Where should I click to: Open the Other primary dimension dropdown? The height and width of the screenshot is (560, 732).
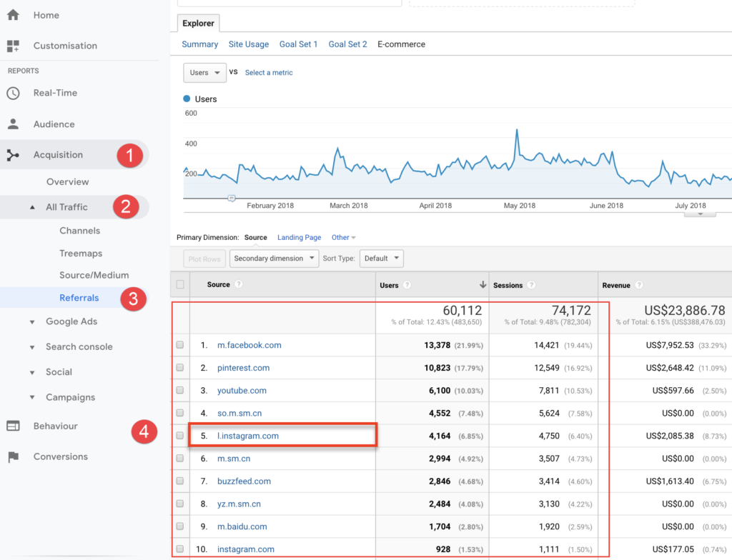[344, 238]
